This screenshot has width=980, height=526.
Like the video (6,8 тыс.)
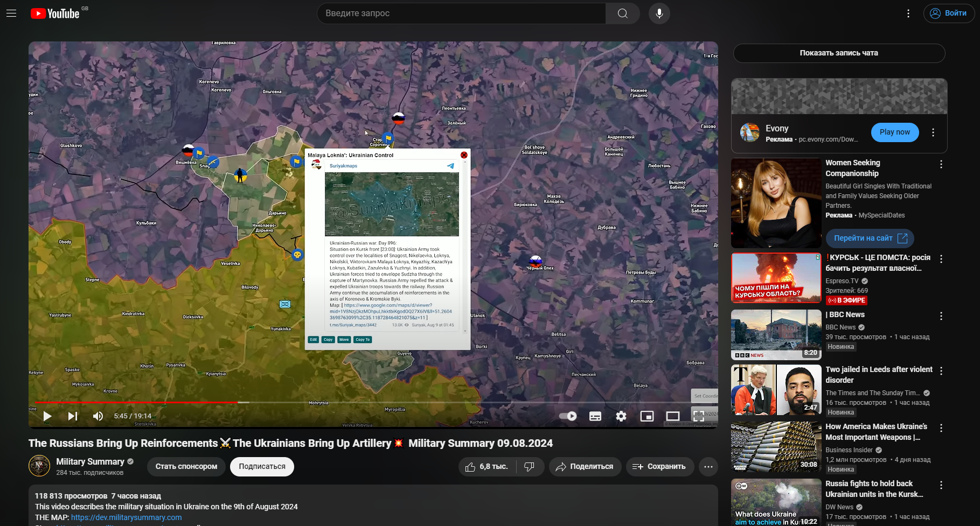click(x=487, y=467)
